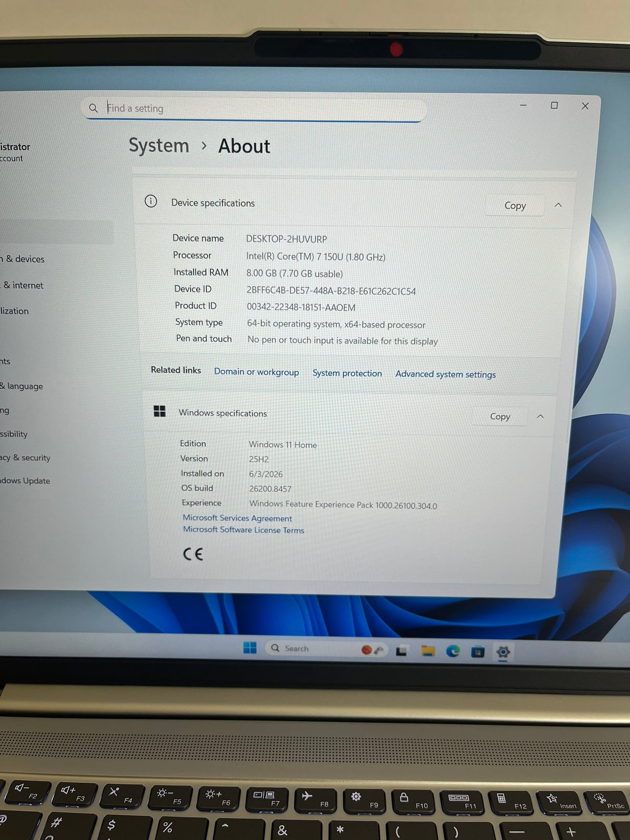The width and height of the screenshot is (630, 840).
Task: Open Microsoft Store from the taskbar
Action: [478, 652]
